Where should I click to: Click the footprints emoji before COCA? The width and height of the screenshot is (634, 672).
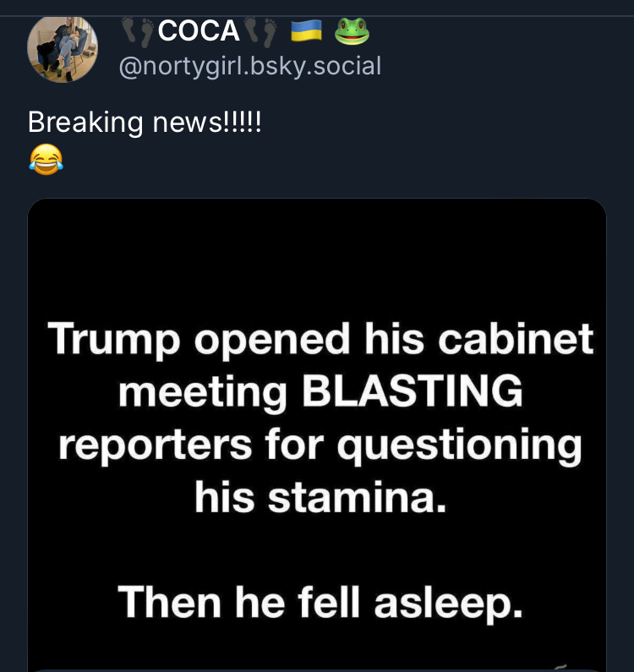tap(137, 31)
